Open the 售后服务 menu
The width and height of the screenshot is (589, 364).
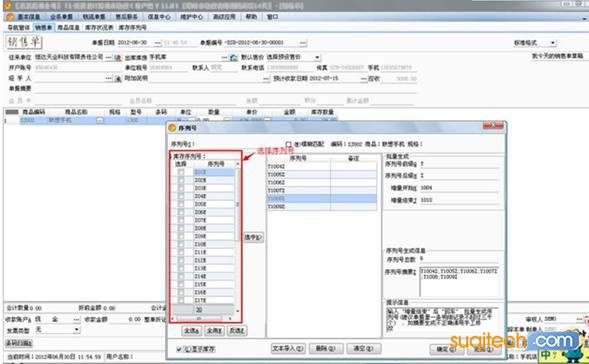[x=126, y=17]
